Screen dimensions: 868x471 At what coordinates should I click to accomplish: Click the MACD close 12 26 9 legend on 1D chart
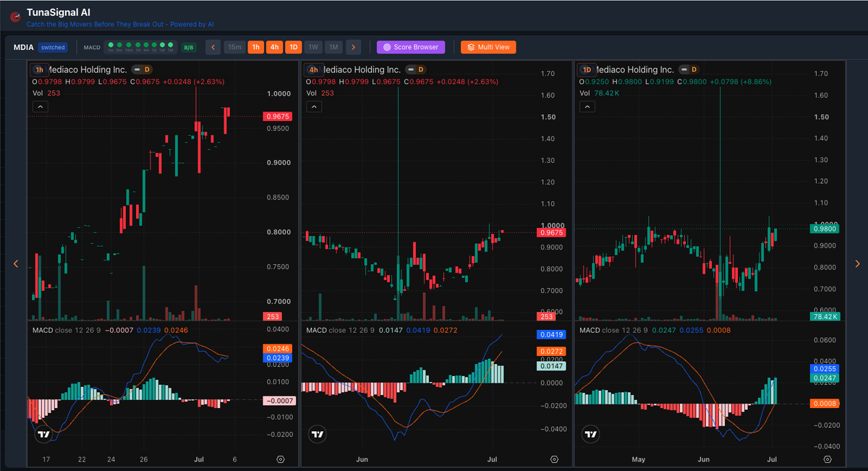(614, 330)
